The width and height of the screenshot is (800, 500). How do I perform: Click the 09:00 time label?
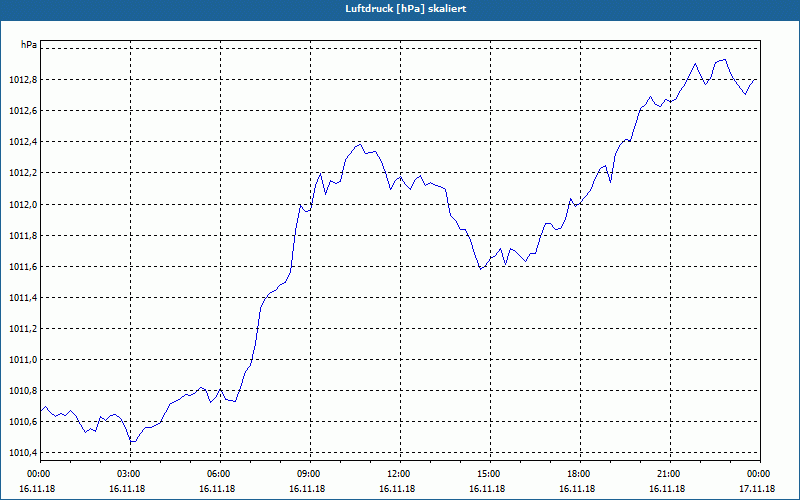[x=311, y=474]
